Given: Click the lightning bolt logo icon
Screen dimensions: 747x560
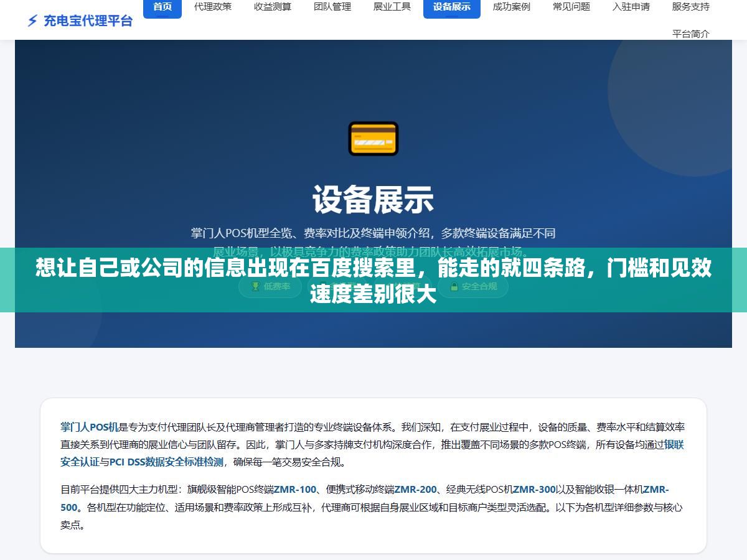Looking at the screenshot, I should click(x=32, y=21).
